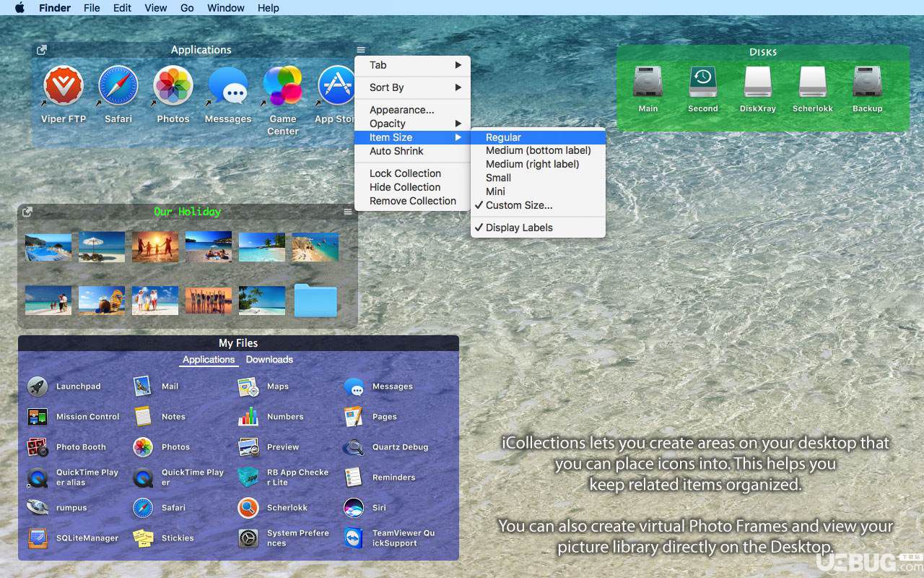Image resolution: width=924 pixels, height=578 pixels.
Task: Expand the Opacity submenu
Action: [x=412, y=124]
